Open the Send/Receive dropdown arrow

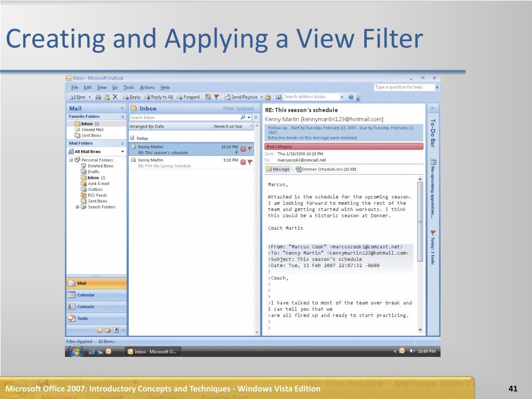tap(262, 97)
